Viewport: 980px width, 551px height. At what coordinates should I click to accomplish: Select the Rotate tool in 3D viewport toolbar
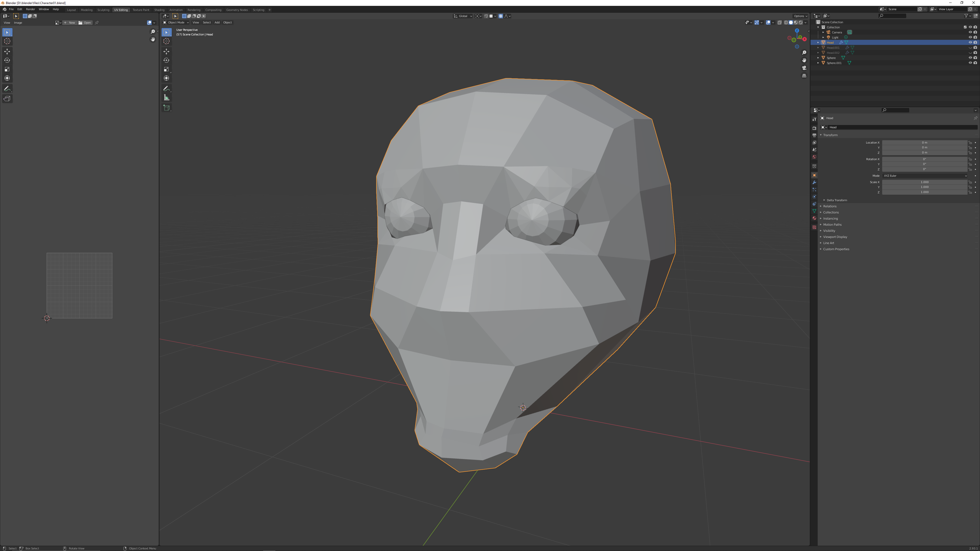[166, 60]
